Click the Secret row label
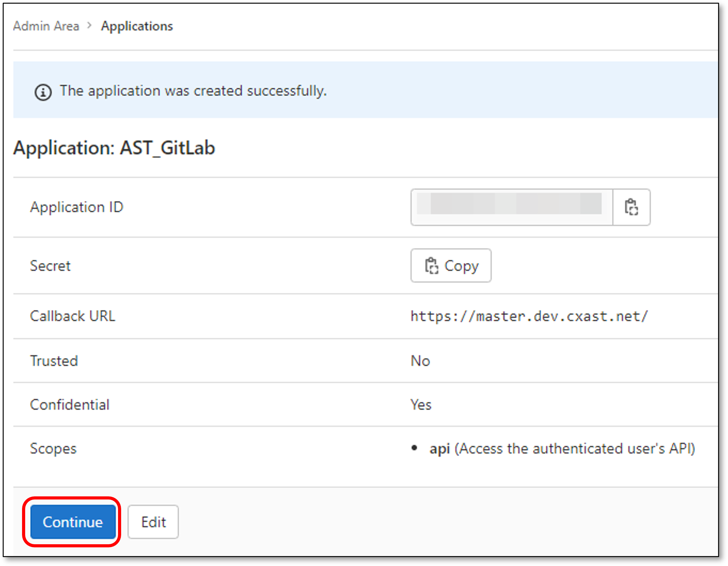This screenshot has width=728, height=566. point(50,266)
